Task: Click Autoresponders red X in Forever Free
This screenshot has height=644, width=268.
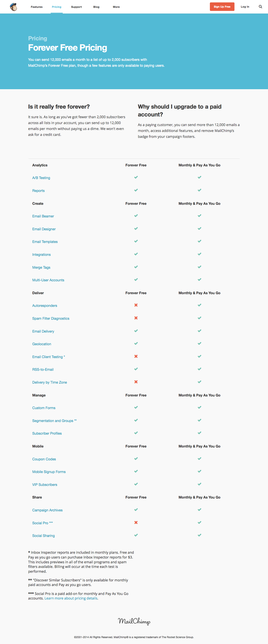Action: 136,305
